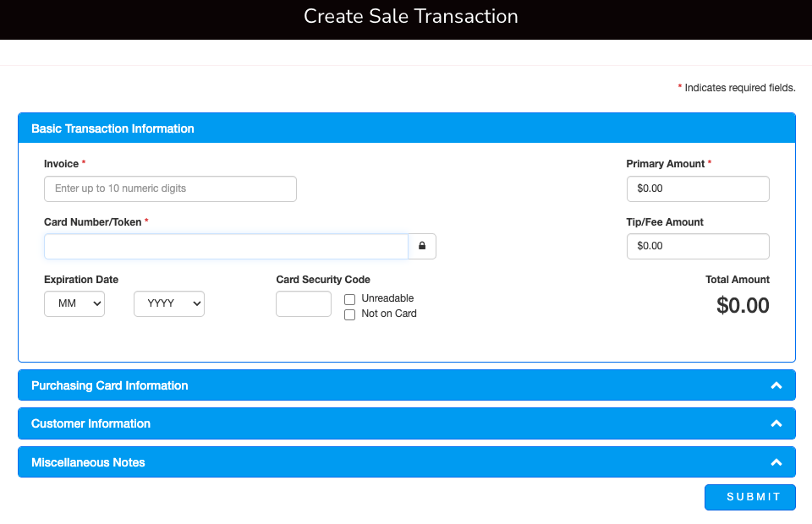Open the expiration month MM dropdown
Image resolution: width=812 pixels, height=524 pixels.
click(x=74, y=303)
